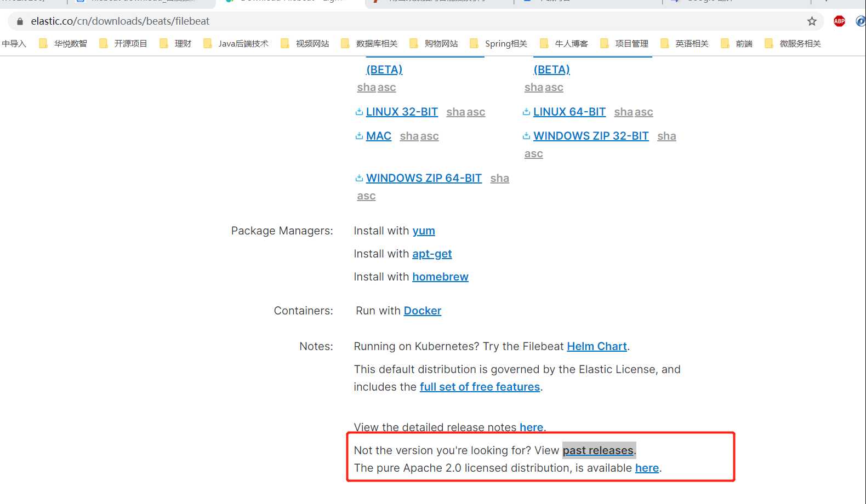Open sha checksum for WINDOWS ZIP 64-BIT
Screen dimensions: 866x504
[x=500, y=179]
